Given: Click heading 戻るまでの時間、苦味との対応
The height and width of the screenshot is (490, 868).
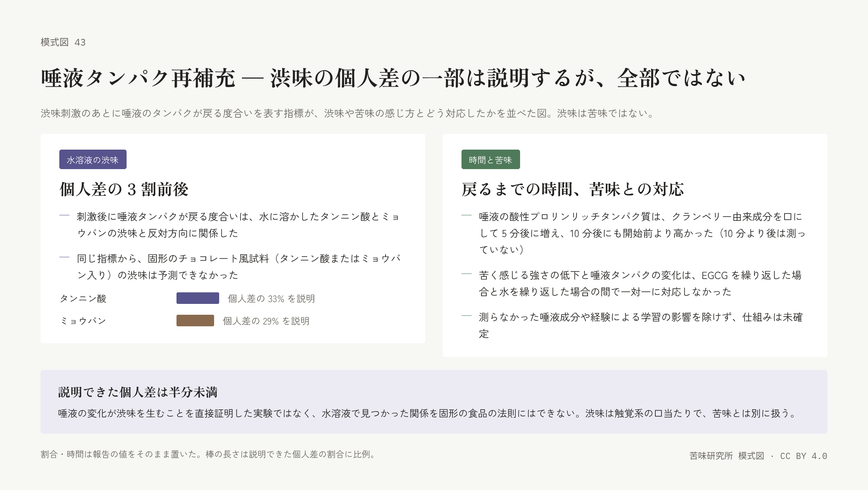Looking at the screenshot, I should (573, 189).
